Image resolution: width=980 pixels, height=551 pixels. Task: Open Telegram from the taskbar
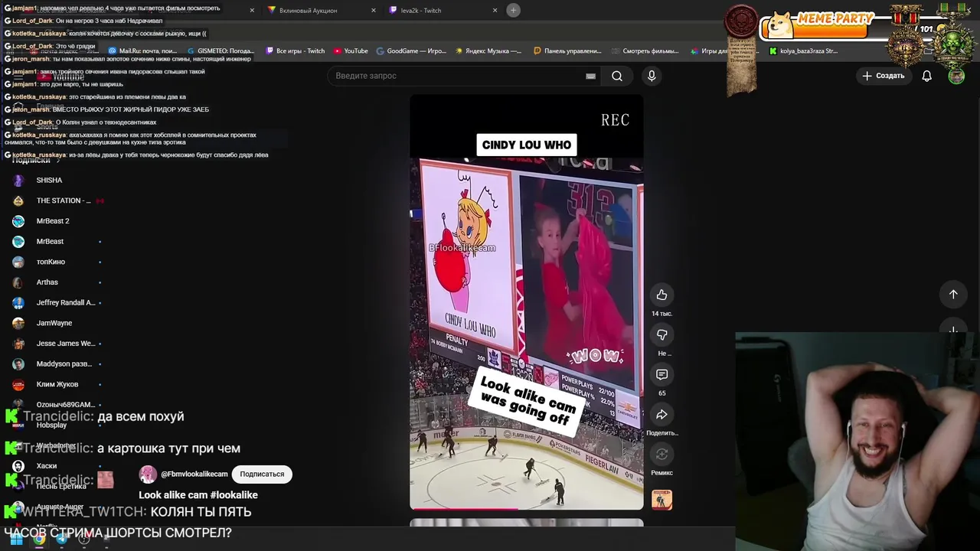62,540
